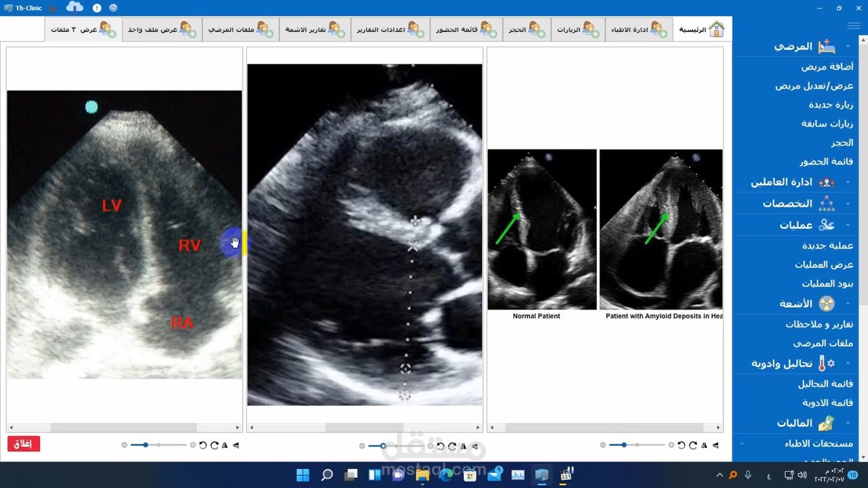Click the red إغلاق close button
Image resolution: width=868 pixels, height=488 pixels.
[24, 444]
